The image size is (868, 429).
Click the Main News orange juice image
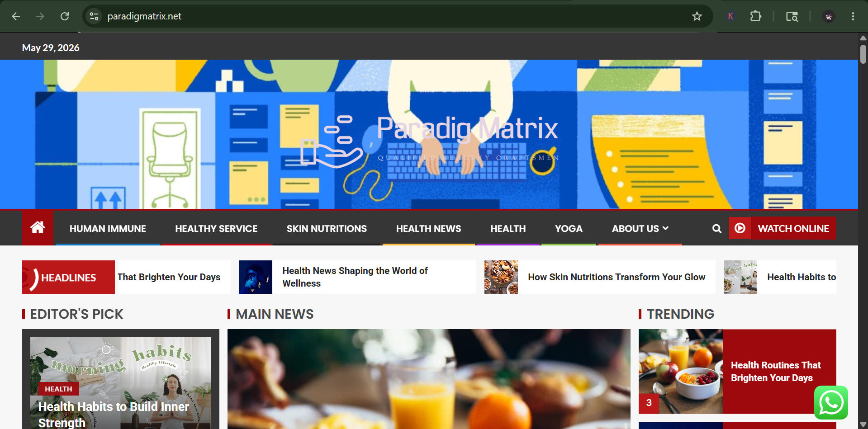(429, 379)
